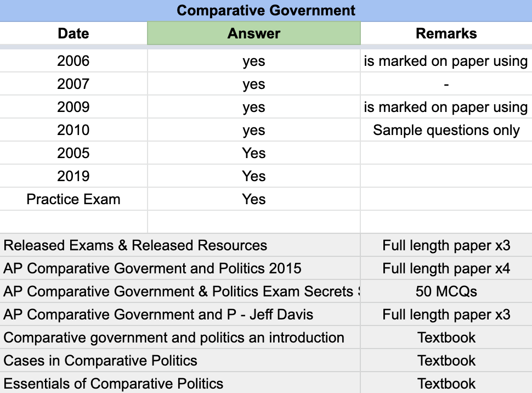Click the yes answer for 2007
The image size is (532, 393).
coord(254,84)
